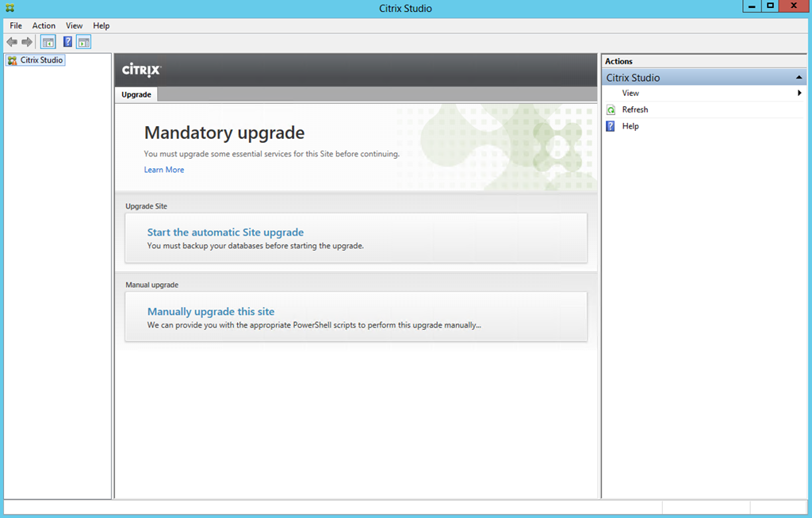
Task: Close the Citrix Studio window
Action: tap(794, 6)
